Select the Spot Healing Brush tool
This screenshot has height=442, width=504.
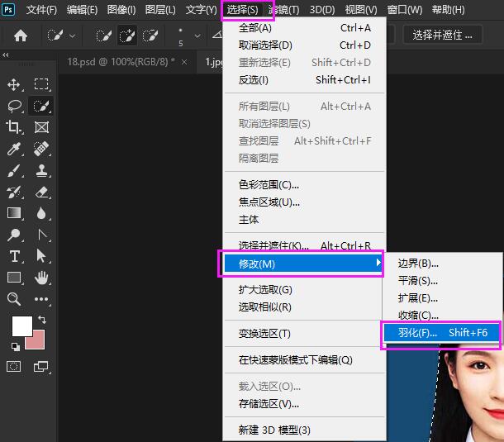pos(41,149)
